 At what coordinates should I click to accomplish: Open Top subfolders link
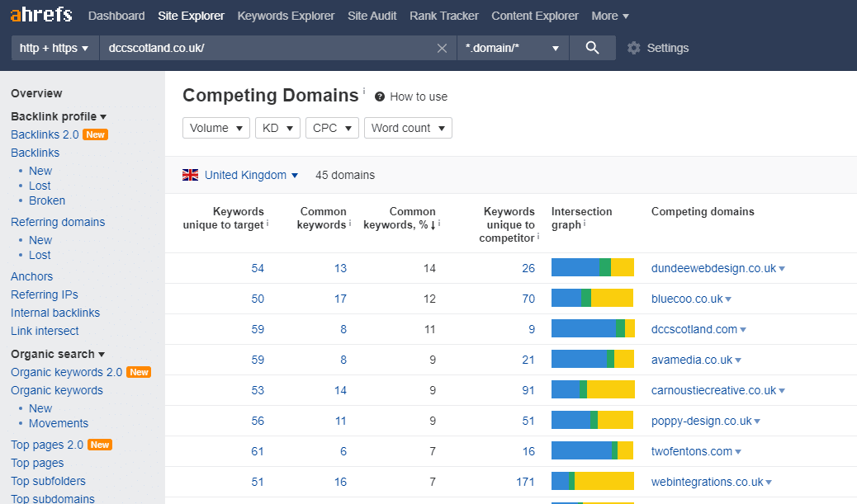point(48,481)
